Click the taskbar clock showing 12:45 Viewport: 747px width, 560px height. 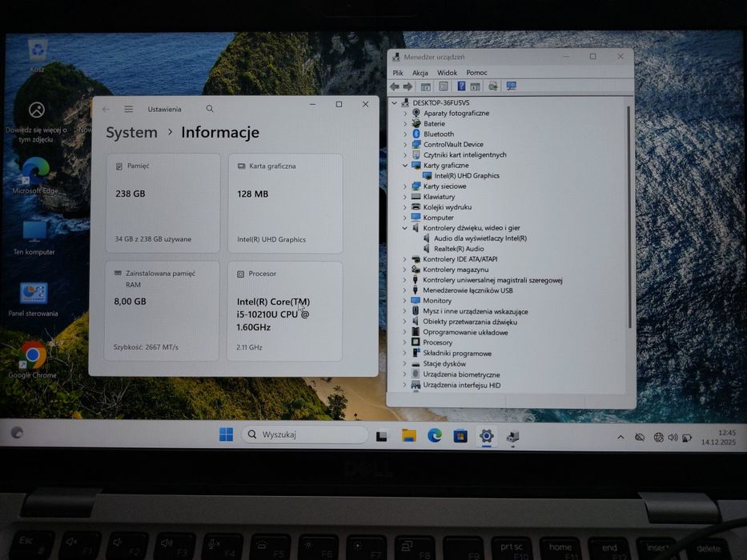tap(718, 437)
